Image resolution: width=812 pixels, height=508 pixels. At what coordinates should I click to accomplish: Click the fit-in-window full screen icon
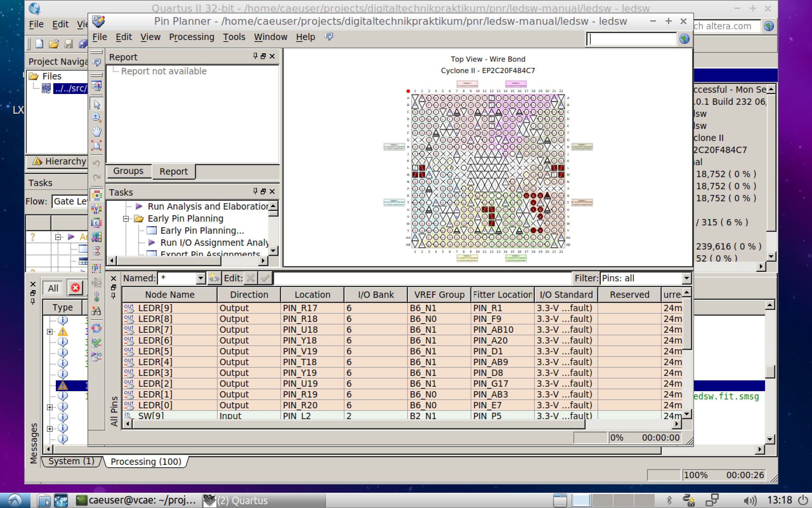click(97, 145)
